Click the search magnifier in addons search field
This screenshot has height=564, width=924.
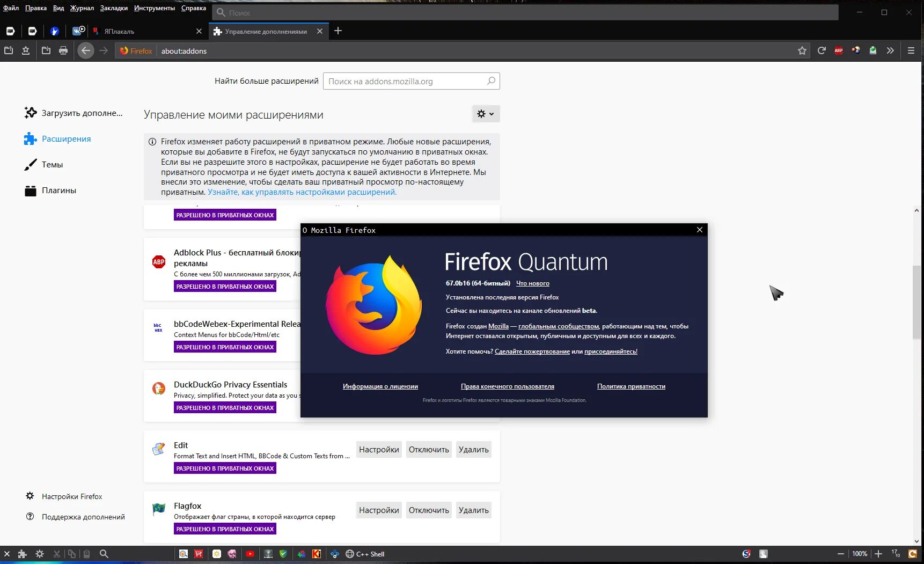click(x=491, y=81)
